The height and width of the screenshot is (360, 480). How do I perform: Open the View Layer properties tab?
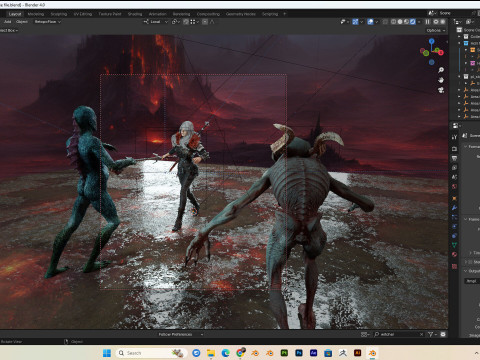(454, 168)
